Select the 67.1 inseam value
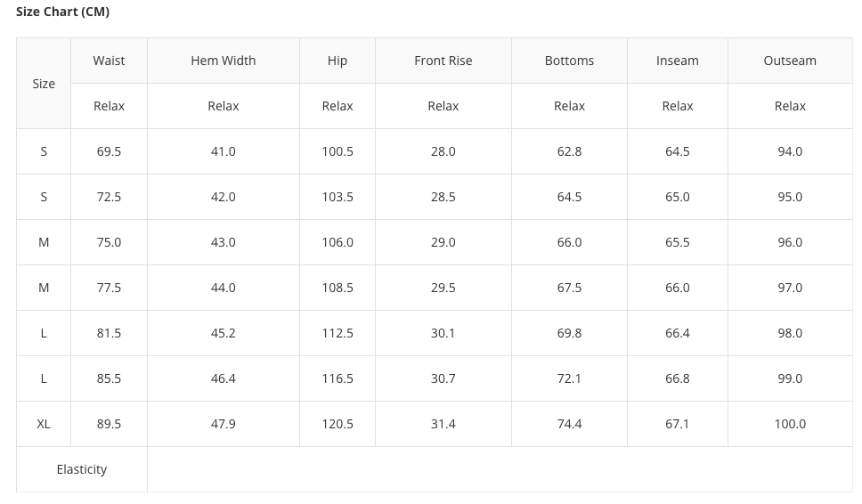The height and width of the screenshot is (504, 862). click(677, 424)
